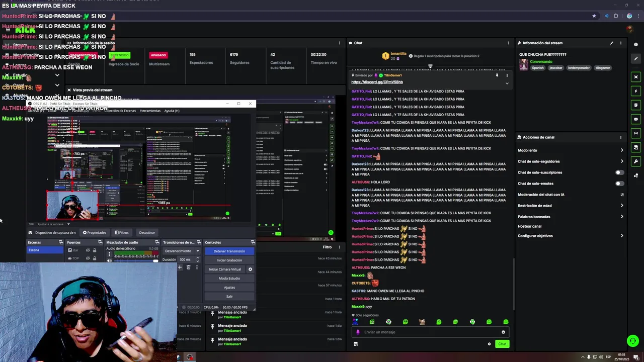Focus the Enviar un mensaje input
644x362 pixels.
click(x=430, y=332)
